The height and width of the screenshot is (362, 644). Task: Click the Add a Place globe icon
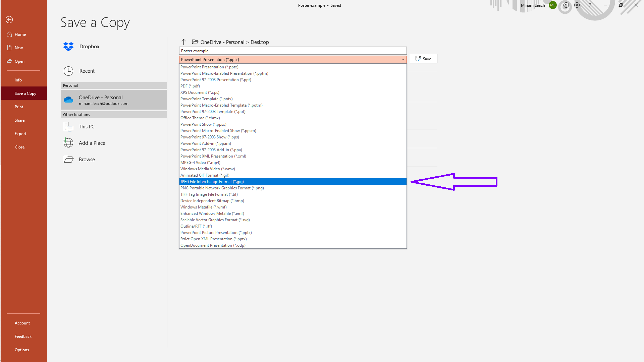tap(68, 143)
